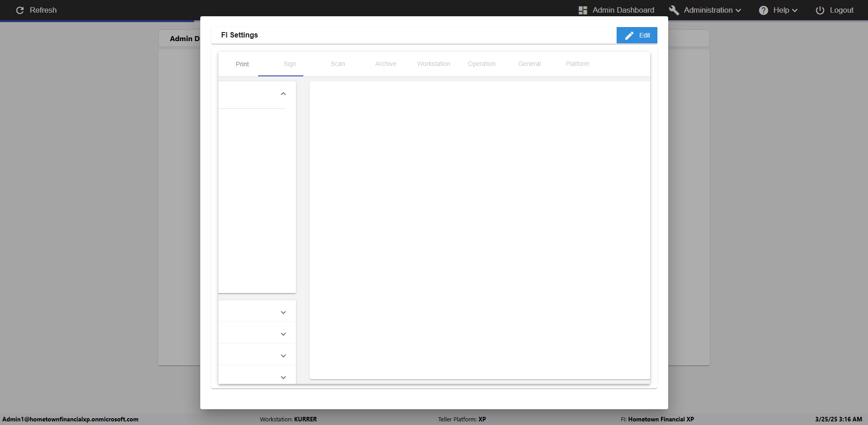Screen dimensions: 868x425
Task: Click the Refresh label in top bar
Action: (43, 10)
